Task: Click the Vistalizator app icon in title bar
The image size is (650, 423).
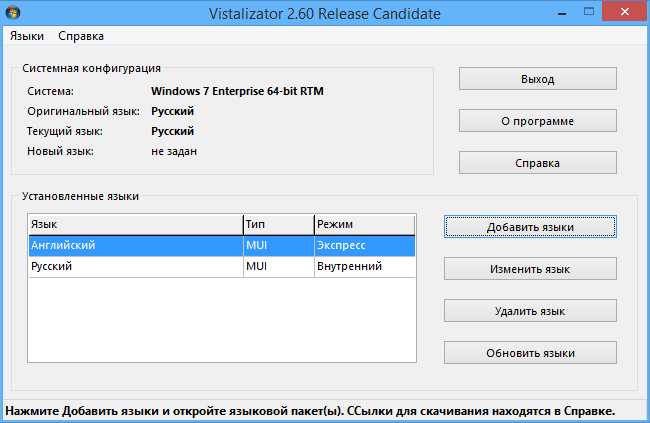Action: 15,13
